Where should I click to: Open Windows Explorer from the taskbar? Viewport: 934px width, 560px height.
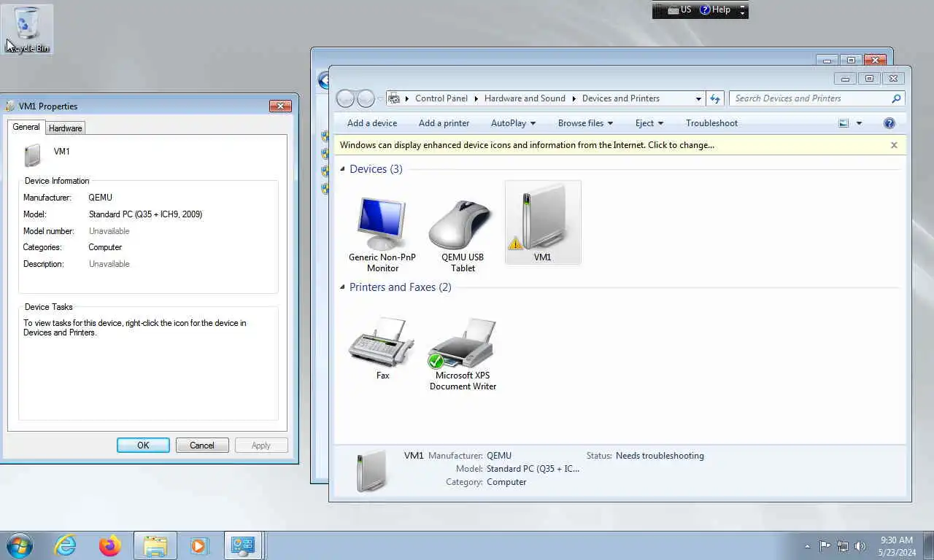pyautogui.click(x=155, y=545)
